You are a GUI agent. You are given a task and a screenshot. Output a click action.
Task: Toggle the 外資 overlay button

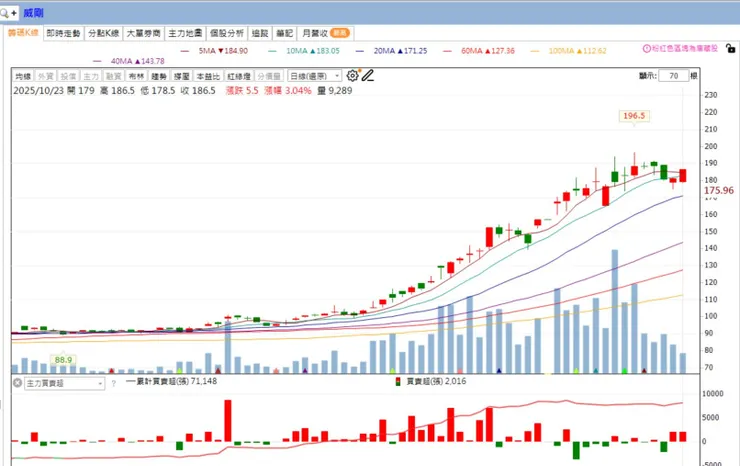(45, 76)
